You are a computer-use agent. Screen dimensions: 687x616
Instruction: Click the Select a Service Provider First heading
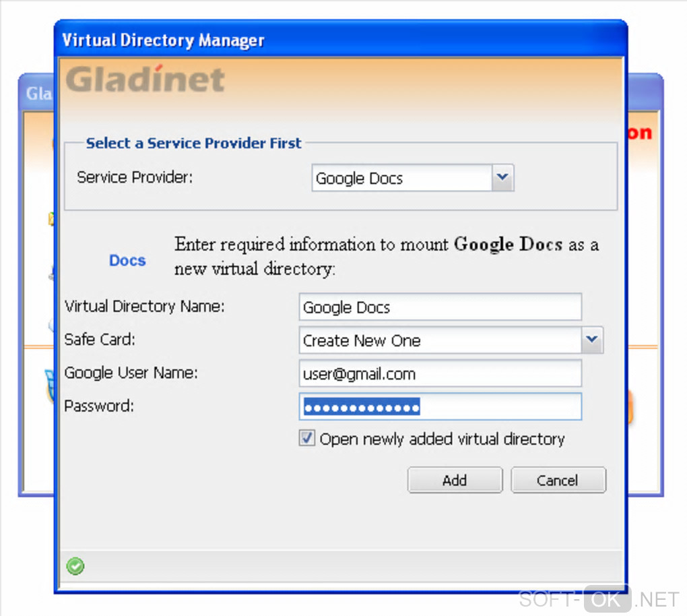pyautogui.click(x=193, y=143)
